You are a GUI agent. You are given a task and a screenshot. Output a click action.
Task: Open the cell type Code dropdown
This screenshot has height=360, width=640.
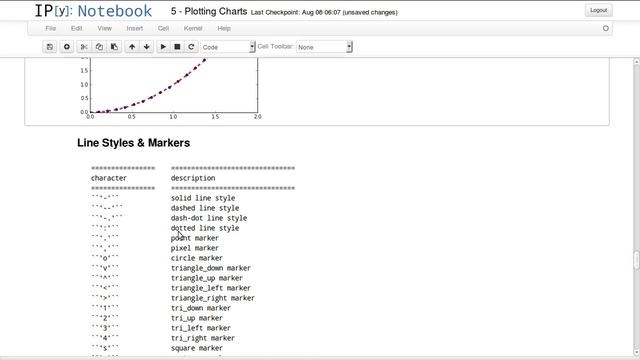click(x=228, y=47)
